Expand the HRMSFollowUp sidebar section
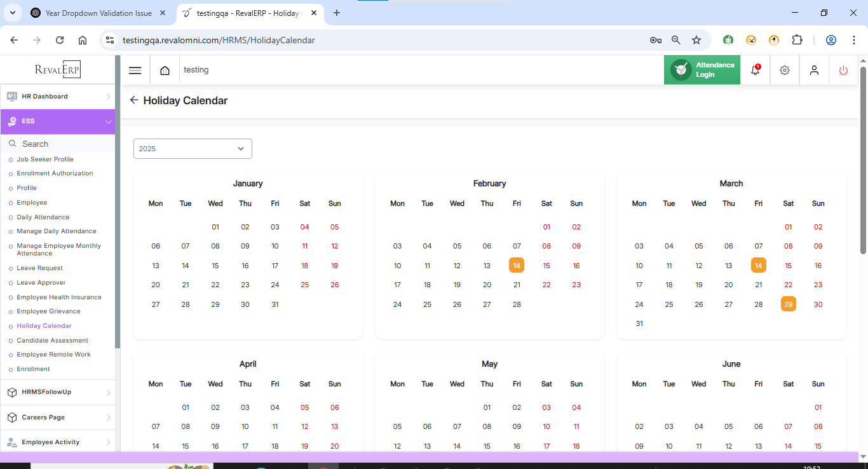 (57, 392)
